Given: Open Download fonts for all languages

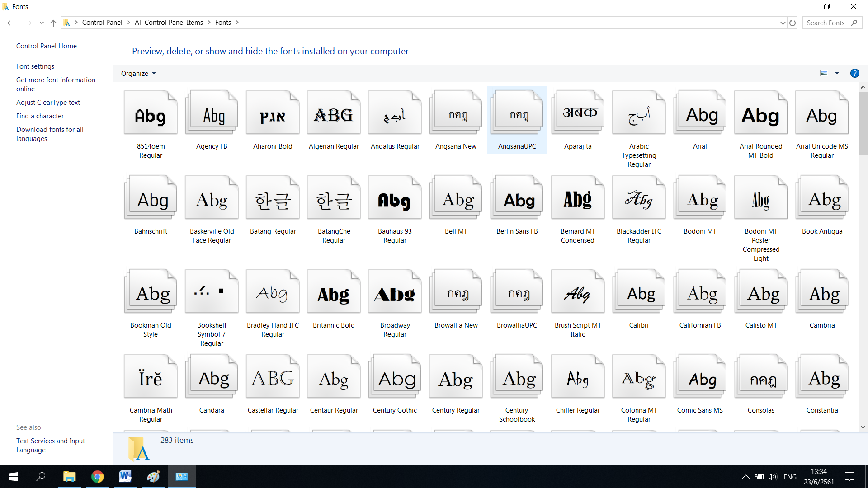Looking at the screenshot, I should pos(50,134).
